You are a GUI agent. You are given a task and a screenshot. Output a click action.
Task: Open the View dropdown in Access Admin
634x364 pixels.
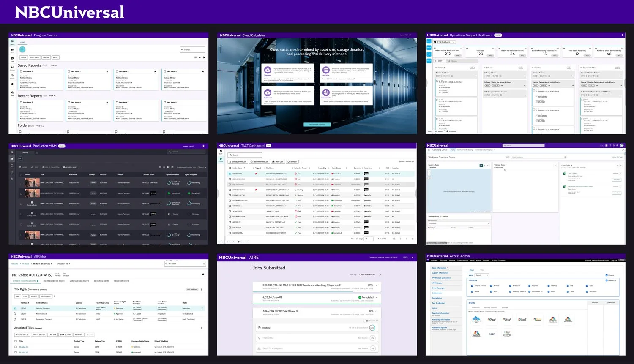pyautogui.click(x=482, y=275)
